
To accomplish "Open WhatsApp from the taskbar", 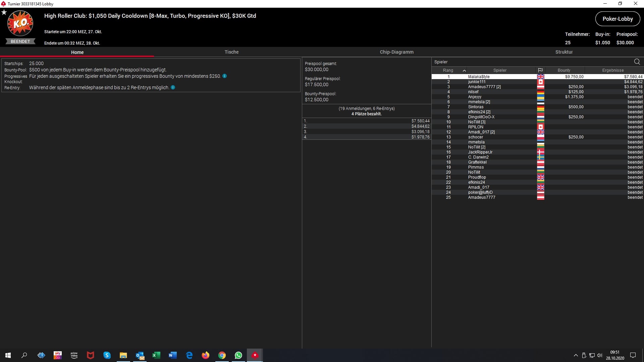I will [238, 355].
